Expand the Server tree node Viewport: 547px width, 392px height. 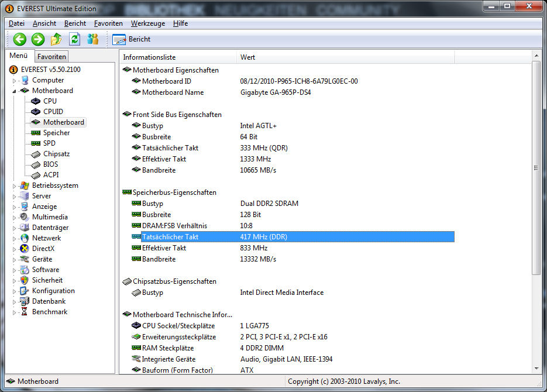click(x=14, y=197)
